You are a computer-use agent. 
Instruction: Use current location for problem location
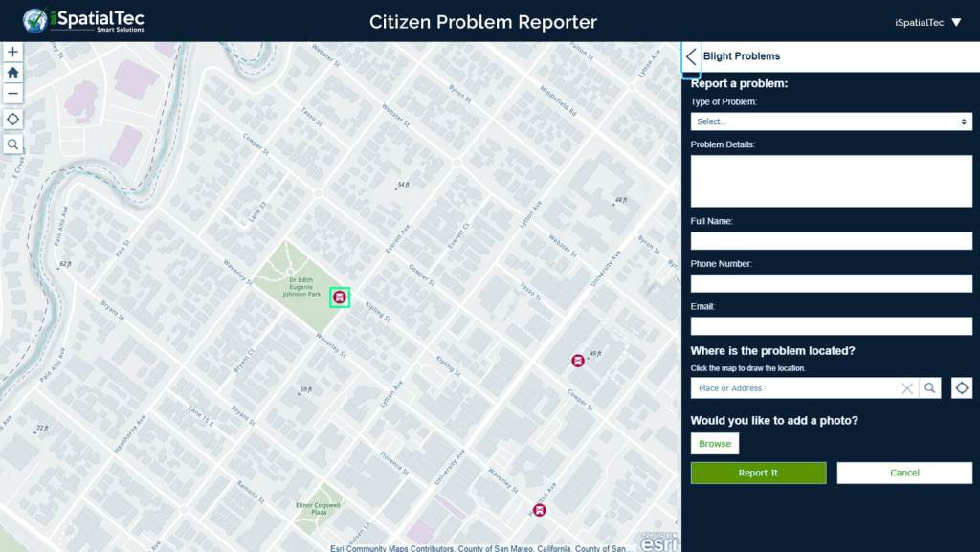point(962,388)
